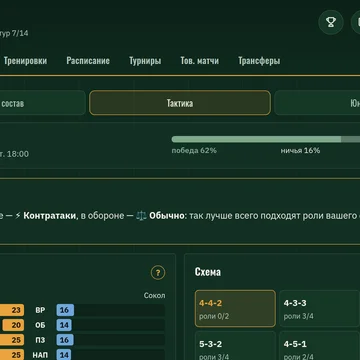Select the 4-3-3 formation card
Image resolution: width=360 pixels, height=360 pixels.
click(x=319, y=308)
